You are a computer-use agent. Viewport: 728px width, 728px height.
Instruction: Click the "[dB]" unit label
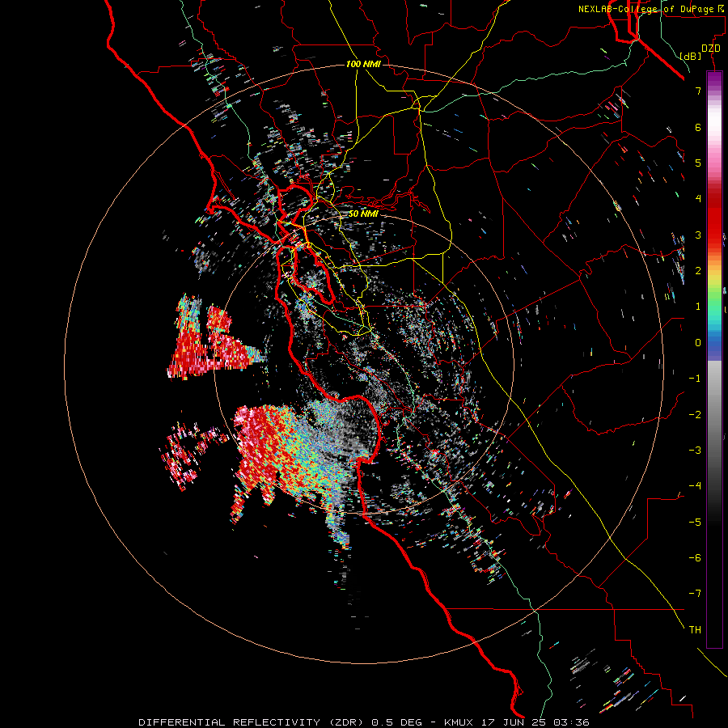click(691, 56)
